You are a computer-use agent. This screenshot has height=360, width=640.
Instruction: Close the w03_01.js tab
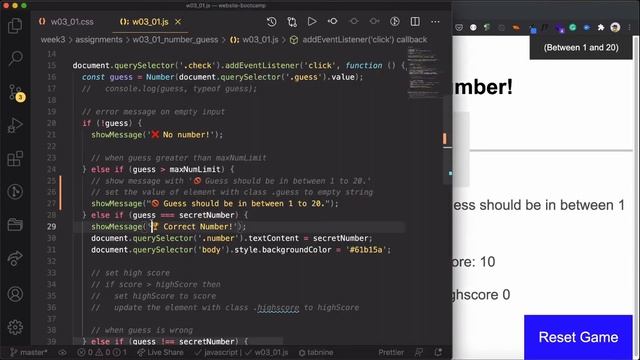coord(178,22)
